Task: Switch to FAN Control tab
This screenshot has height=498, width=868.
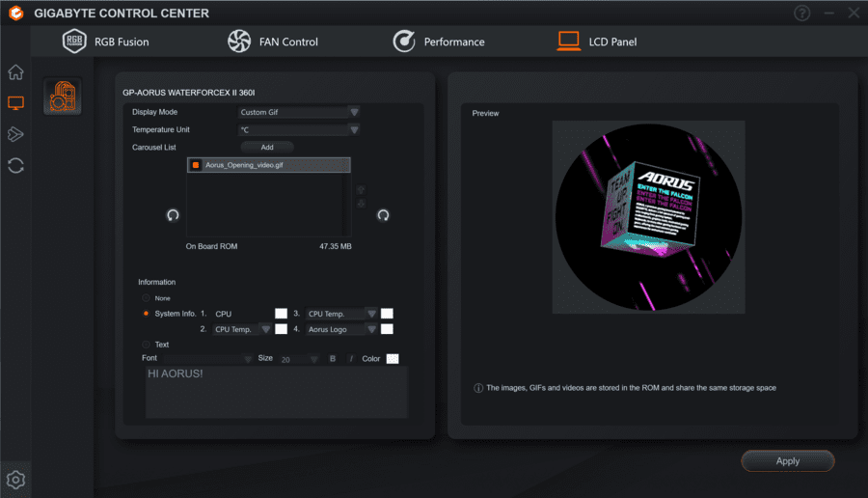Action: point(288,42)
